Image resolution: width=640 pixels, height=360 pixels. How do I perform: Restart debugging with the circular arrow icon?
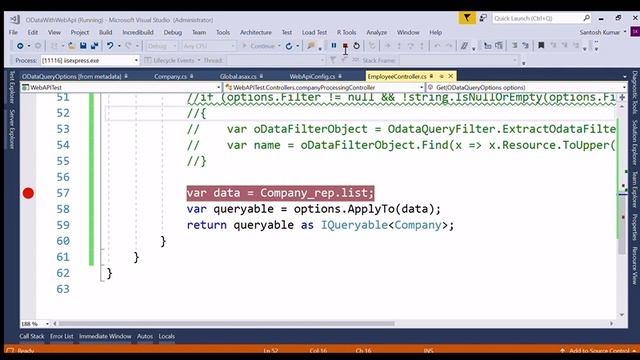coord(356,46)
